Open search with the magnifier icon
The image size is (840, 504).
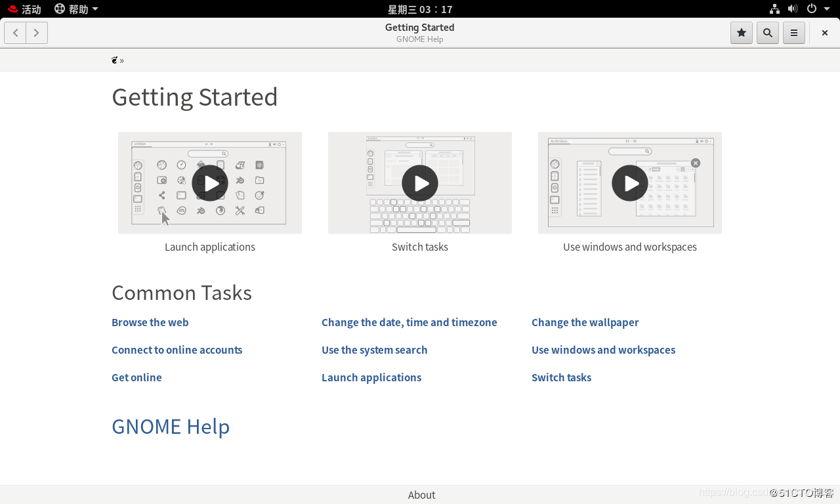pyautogui.click(x=768, y=33)
